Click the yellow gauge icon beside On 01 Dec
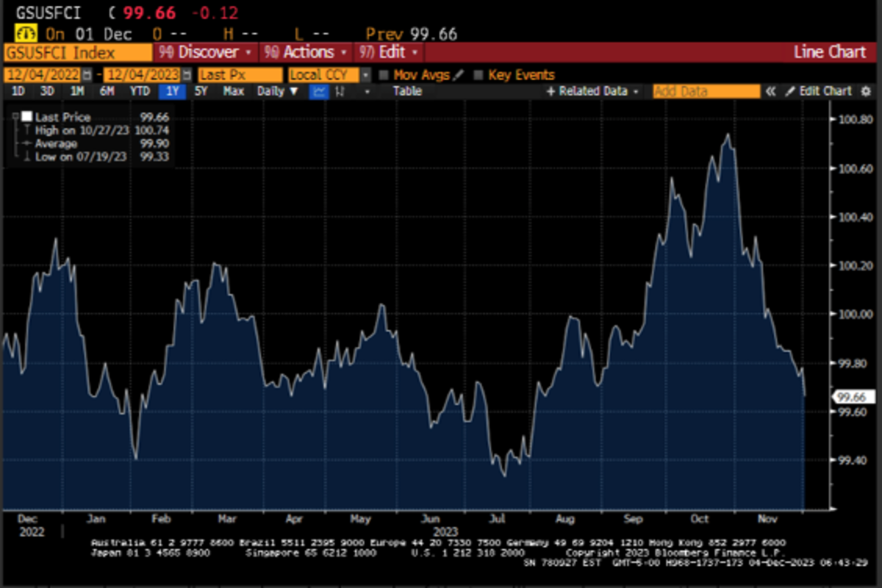This screenshot has width=882, height=588. tap(25, 34)
